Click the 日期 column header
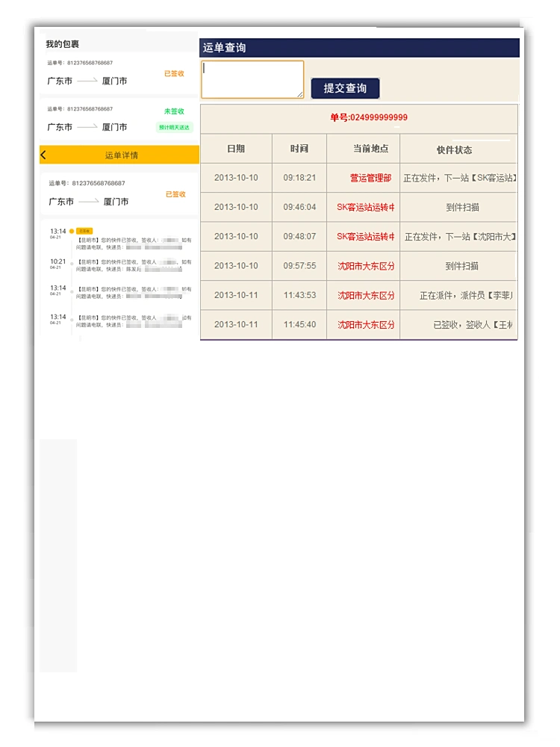The height and width of the screenshot is (747, 560). [236, 149]
